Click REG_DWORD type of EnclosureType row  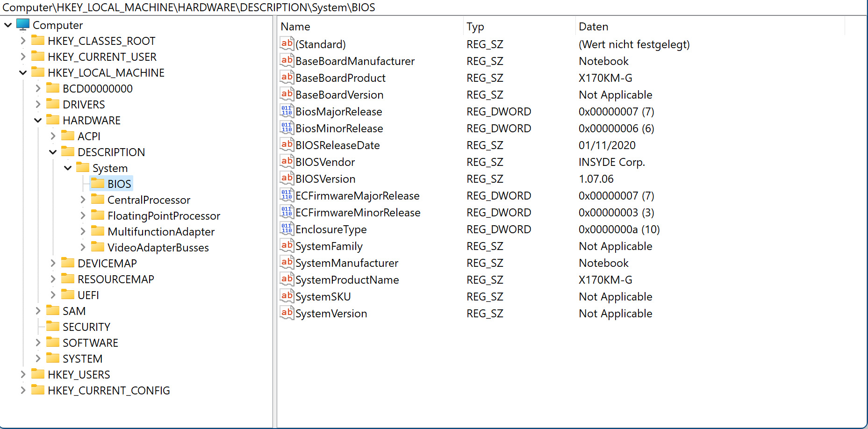click(499, 229)
